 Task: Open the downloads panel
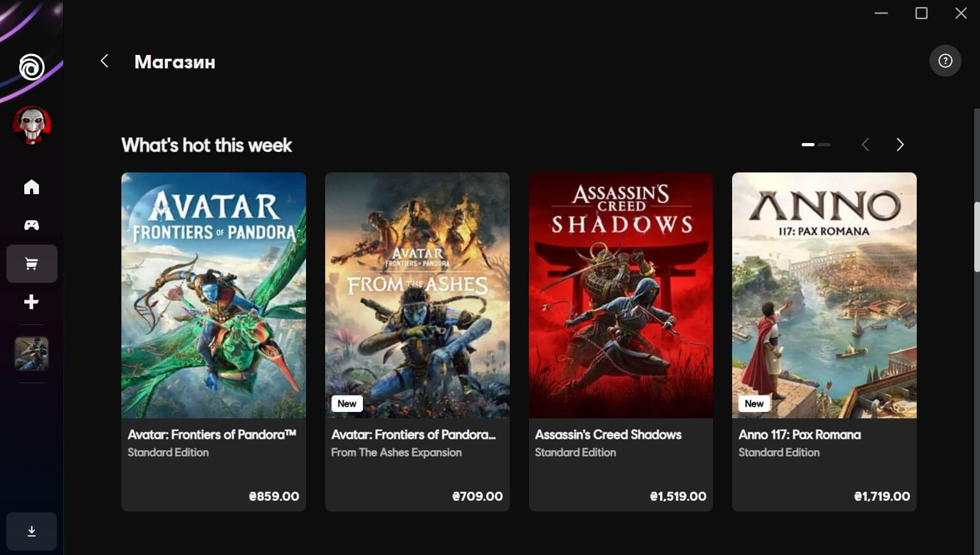(x=31, y=531)
